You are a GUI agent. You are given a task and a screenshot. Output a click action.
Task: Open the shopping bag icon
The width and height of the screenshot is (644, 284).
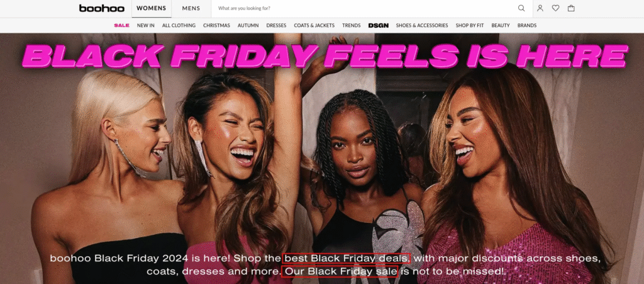click(571, 8)
